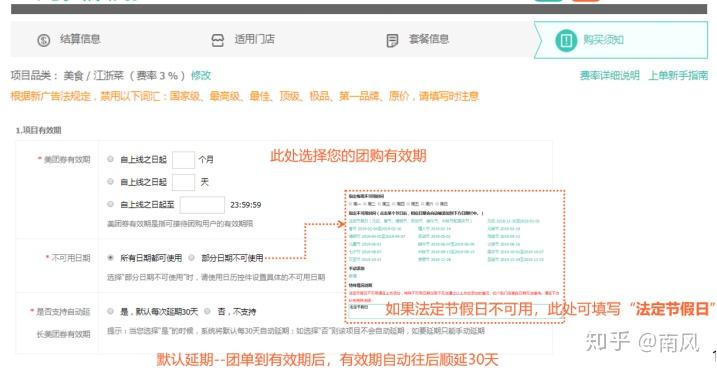Select the 自上线之日起 个月 validity radio

click(110, 159)
